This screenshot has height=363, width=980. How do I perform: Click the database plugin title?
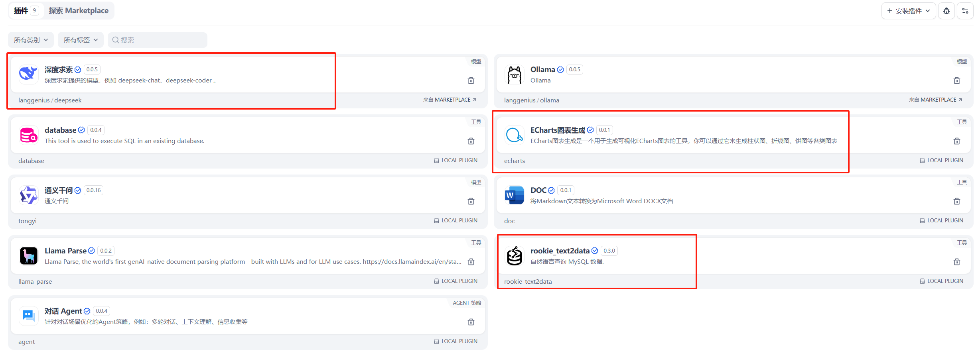(60, 130)
